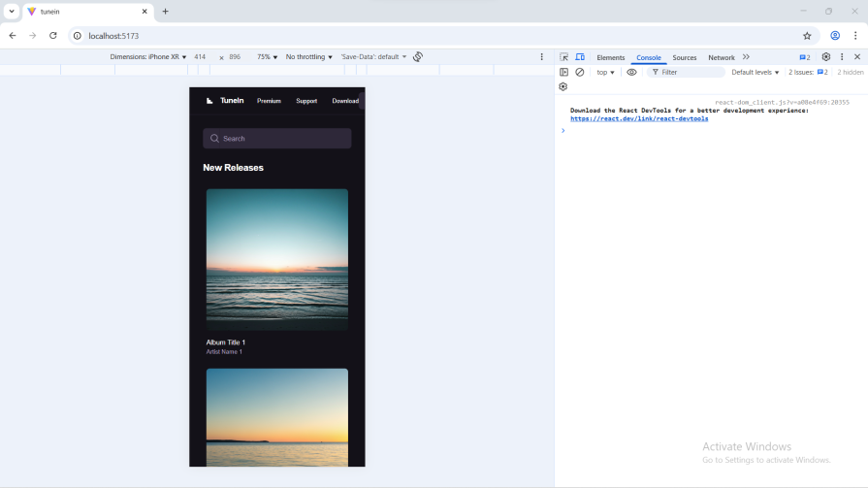Clear the console with the clear icon
Screen dimensions: 868x488
(580, 72)
